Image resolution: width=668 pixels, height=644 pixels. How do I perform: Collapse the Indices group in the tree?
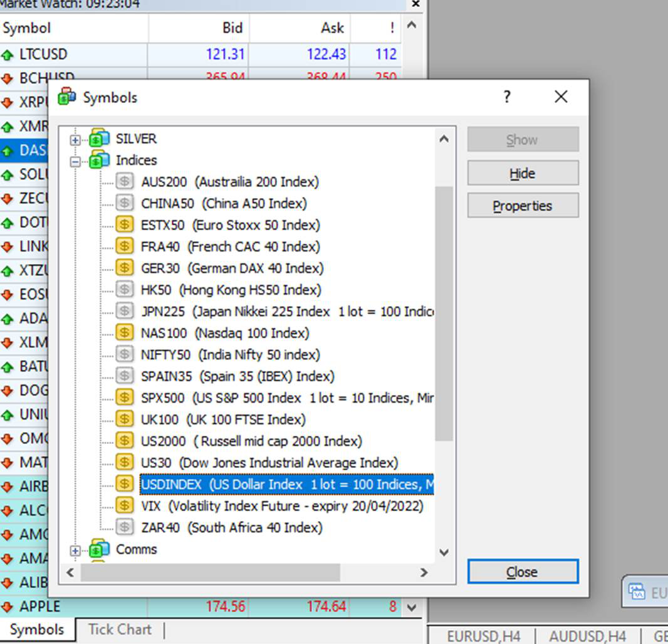click(75, 162)
